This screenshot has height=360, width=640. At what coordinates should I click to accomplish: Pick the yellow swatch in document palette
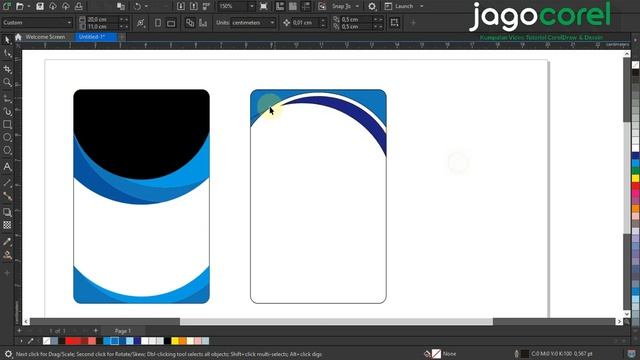click(175, 341)
